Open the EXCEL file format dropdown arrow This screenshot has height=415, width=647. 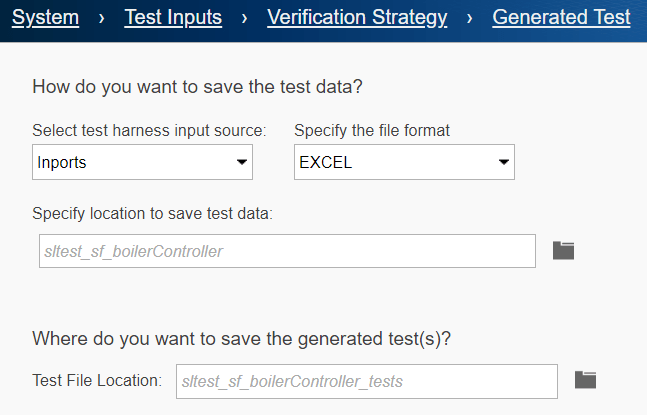[503, 162]
